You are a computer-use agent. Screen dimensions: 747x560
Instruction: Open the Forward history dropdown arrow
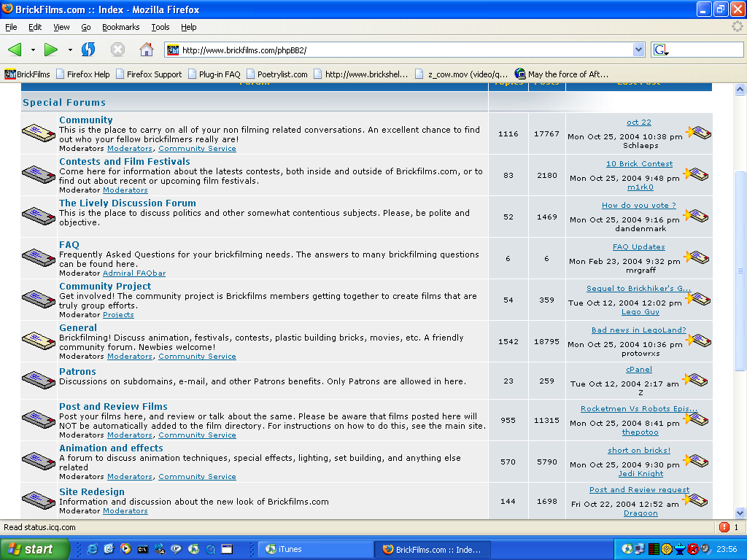70,50
